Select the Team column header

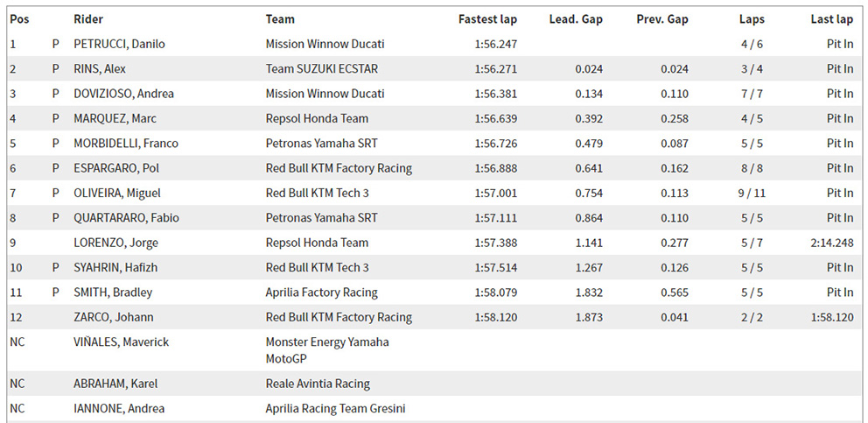280,19
